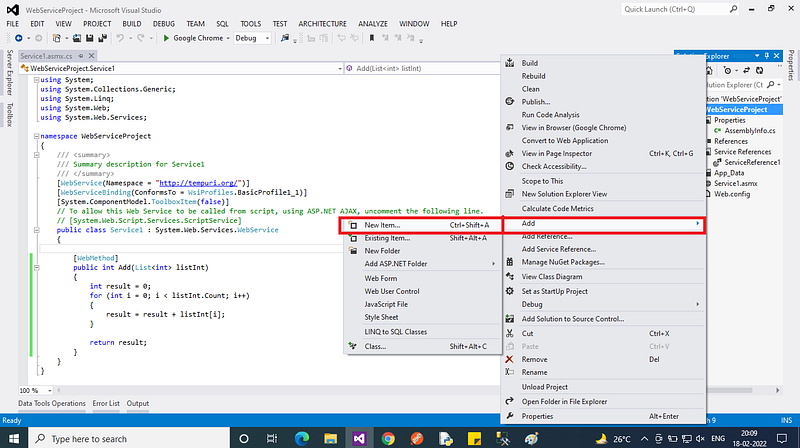The width and height of the screenshot is (800, 448).
Task: Click the Set as StartUp Project gear icon
Action: click(x=509, y=291)
